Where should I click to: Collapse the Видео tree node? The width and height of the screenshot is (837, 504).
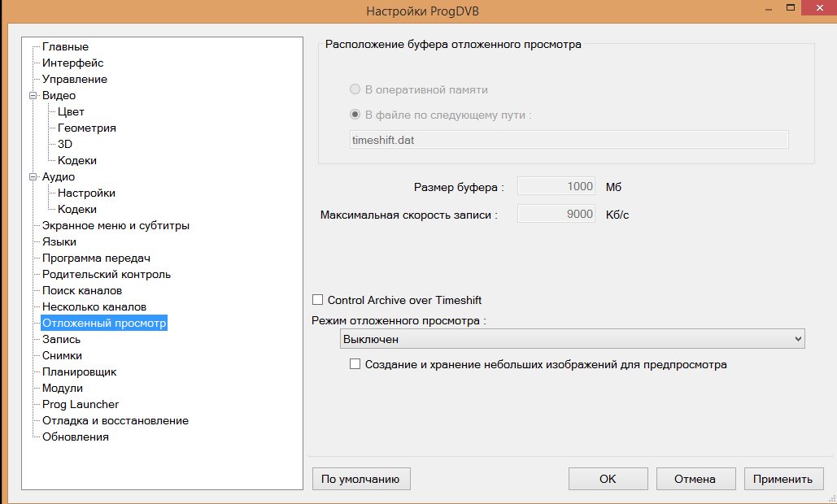coord(33,96)
